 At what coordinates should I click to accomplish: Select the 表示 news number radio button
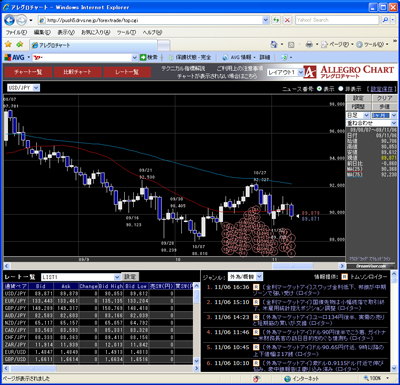coord(319,89)
